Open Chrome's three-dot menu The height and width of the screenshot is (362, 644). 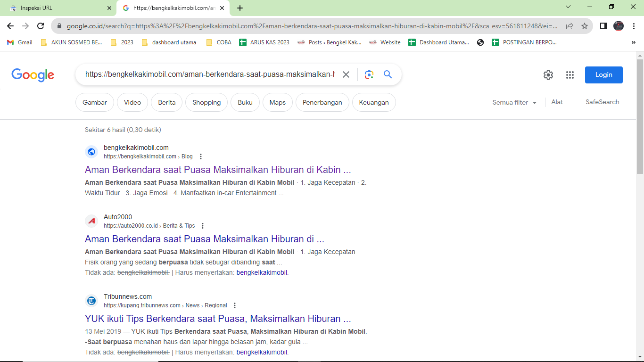634,26
